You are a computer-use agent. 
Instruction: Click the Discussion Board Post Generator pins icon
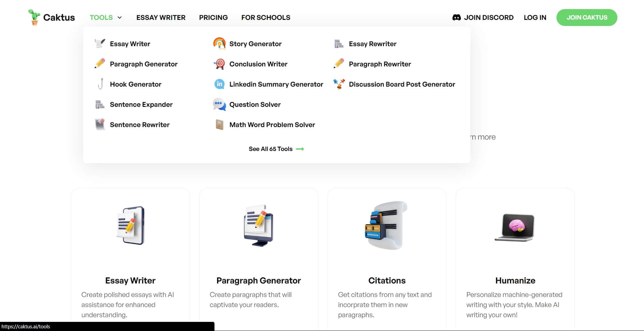tap(339, 84)
